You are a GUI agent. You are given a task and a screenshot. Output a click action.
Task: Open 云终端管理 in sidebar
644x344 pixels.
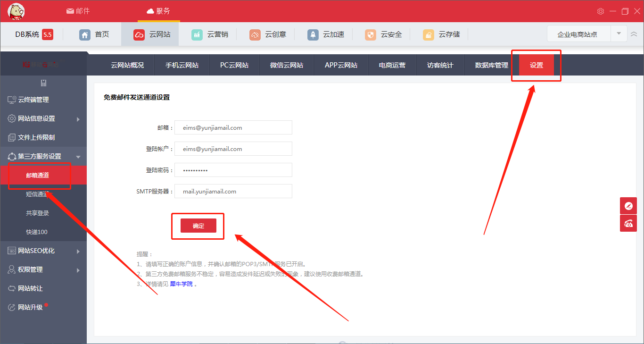[43, 100]
